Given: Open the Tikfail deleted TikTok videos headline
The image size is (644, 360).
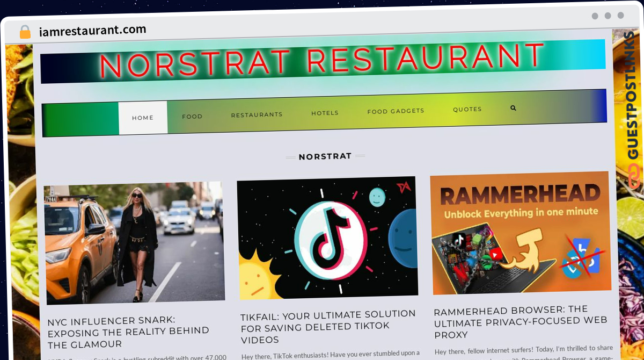Looking at the screenshot, I should pyautogui.click(x=328, y=327).
